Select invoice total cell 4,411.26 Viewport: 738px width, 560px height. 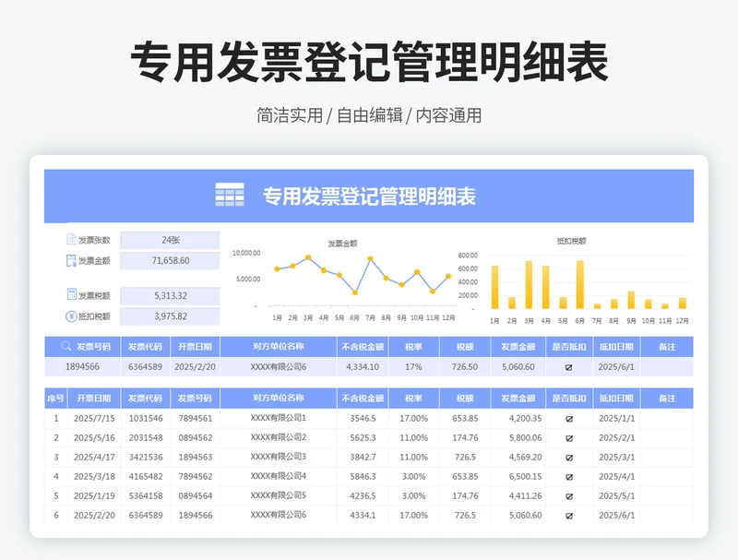tap(518, 495)
